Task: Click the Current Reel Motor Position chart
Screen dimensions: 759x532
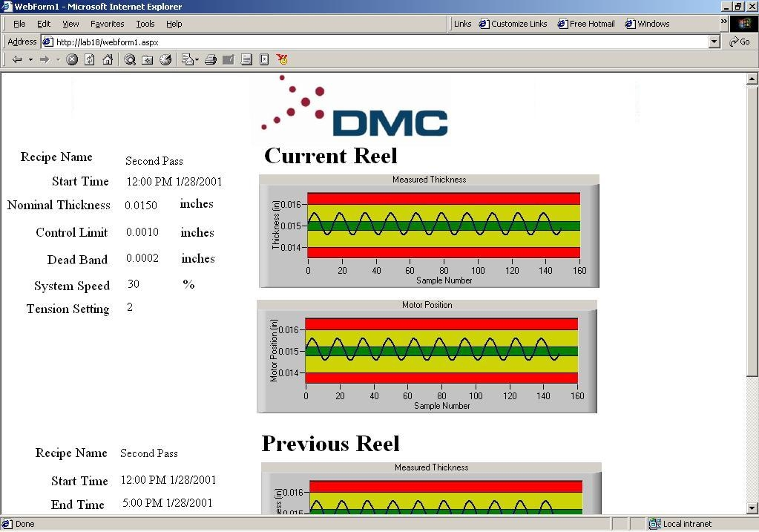Action: (427, 356)
